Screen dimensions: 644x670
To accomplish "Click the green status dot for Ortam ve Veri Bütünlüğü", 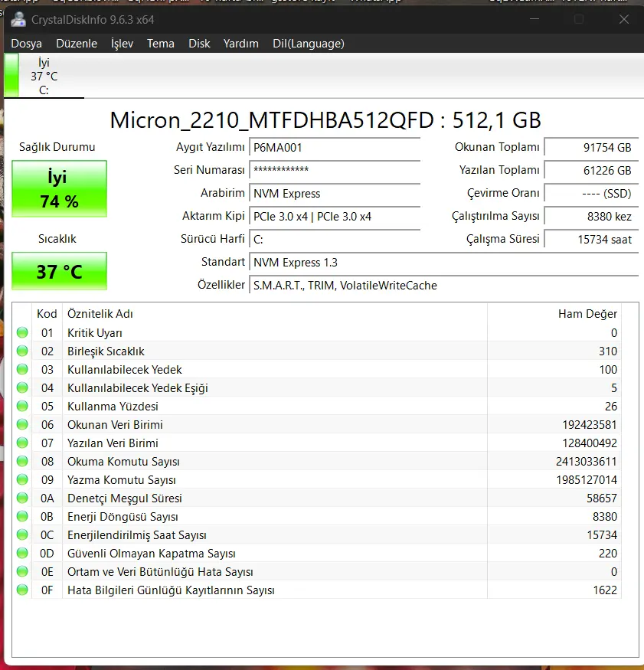I will click(x=22, y=571).
